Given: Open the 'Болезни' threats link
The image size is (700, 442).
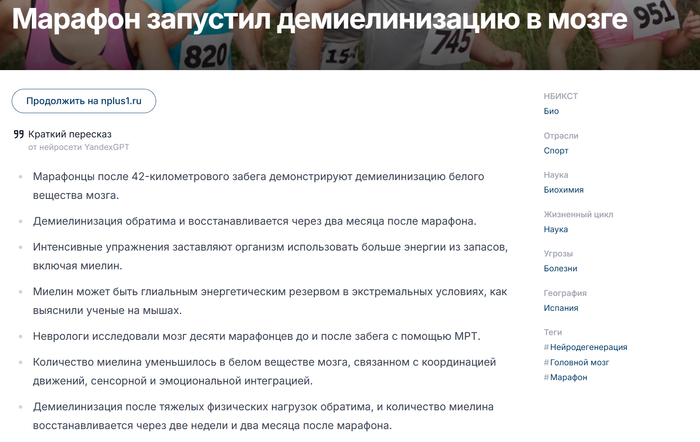Looking at the screenshot, I should (560, 268).
